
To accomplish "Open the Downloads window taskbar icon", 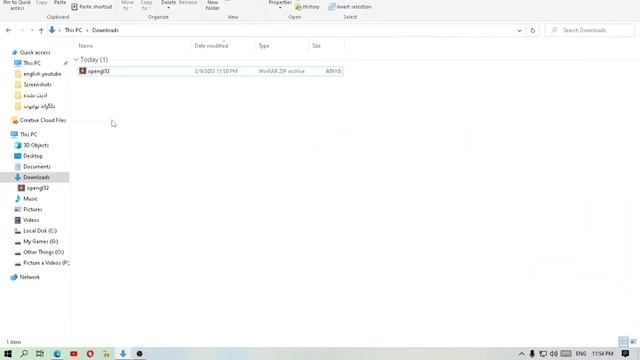I will tap(123, 353).
